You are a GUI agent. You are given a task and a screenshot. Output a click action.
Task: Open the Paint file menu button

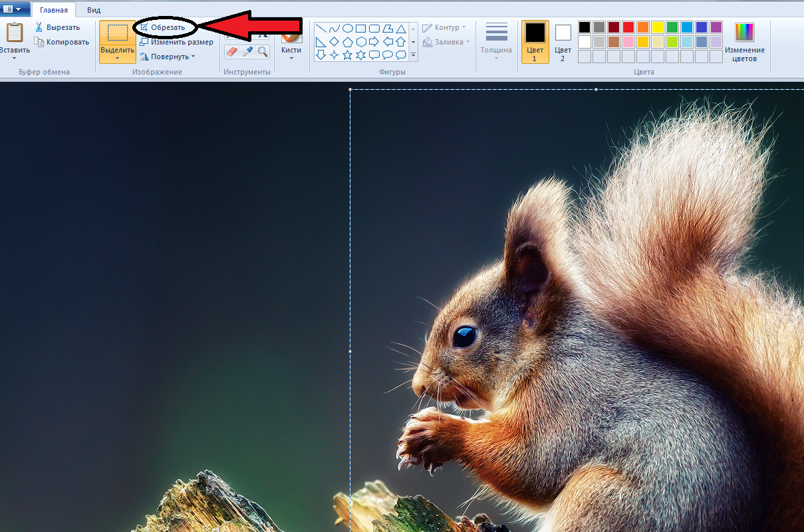(x=15, y=9)
